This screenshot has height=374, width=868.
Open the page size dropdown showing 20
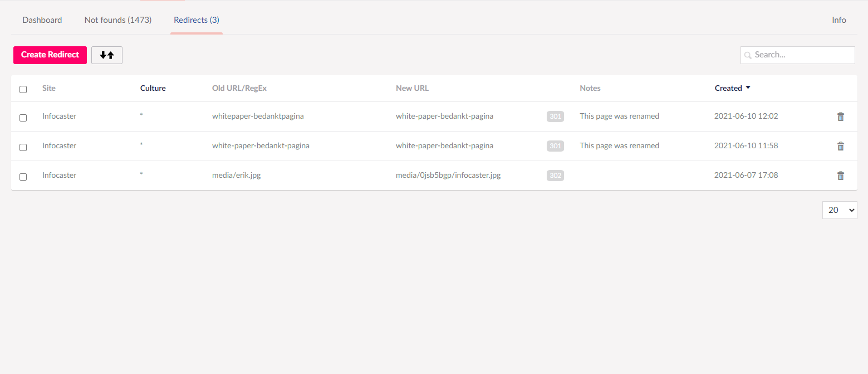pos(840,210)
